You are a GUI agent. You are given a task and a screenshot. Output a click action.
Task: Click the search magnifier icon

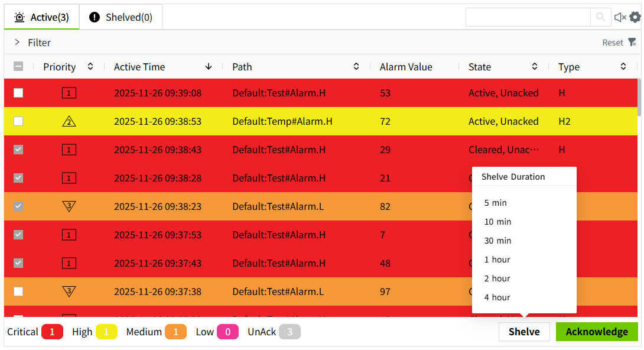(600, 17)
